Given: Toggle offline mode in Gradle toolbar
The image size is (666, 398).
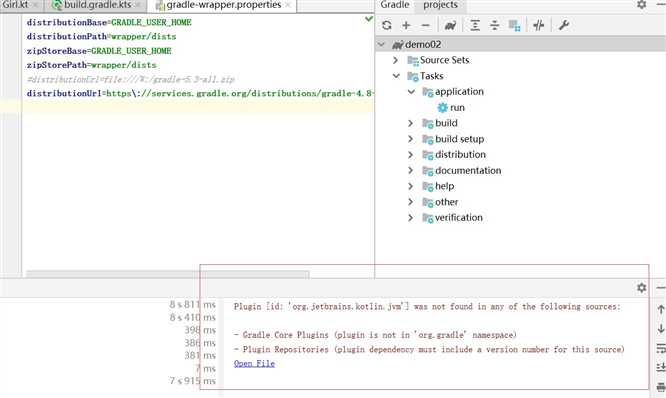Looking at the screenshot, I should pyautogui.click(x=539, y=25).
